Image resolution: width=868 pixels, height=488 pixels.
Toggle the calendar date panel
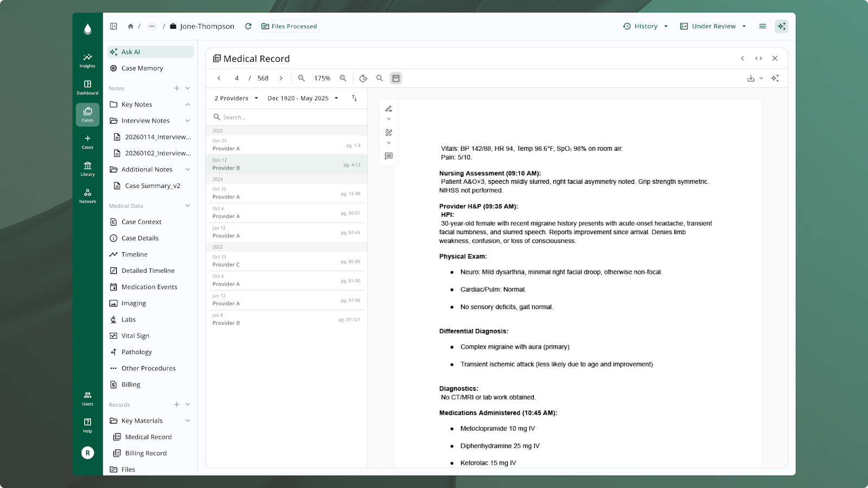click(x=396, y=78)
